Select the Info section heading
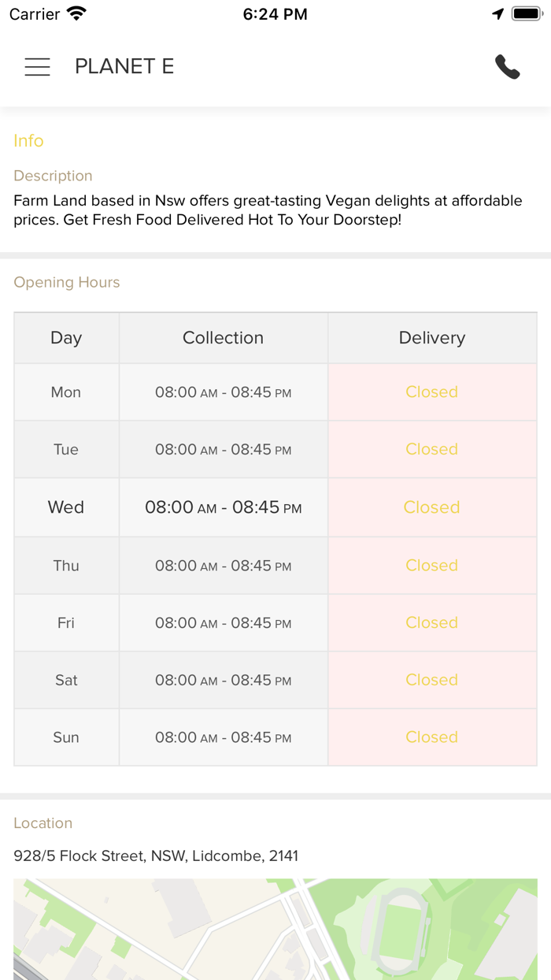Image resolution: width=551 pixels, height=980 pixels. pos(28,141)
